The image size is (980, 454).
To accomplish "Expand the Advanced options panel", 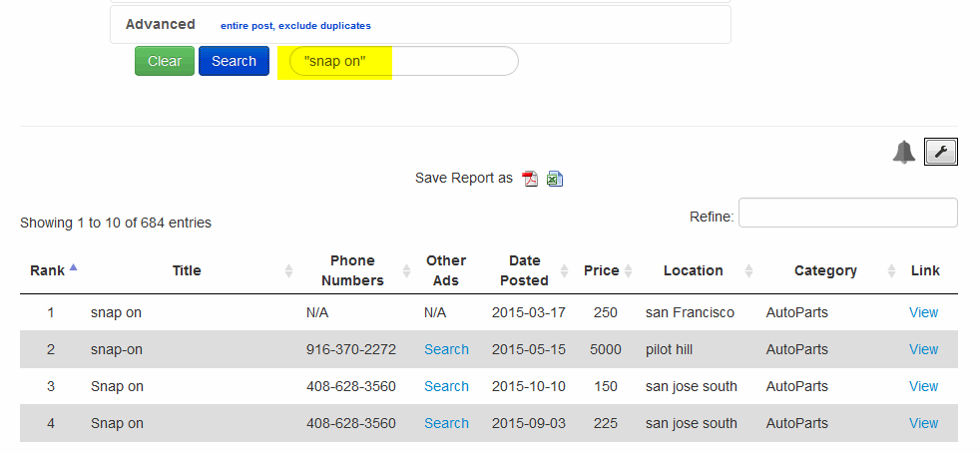I will [160, 24].
